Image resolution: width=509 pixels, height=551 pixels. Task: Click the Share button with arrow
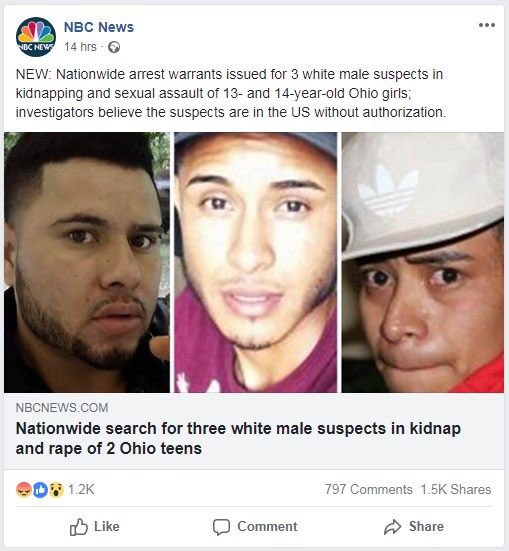413,527
